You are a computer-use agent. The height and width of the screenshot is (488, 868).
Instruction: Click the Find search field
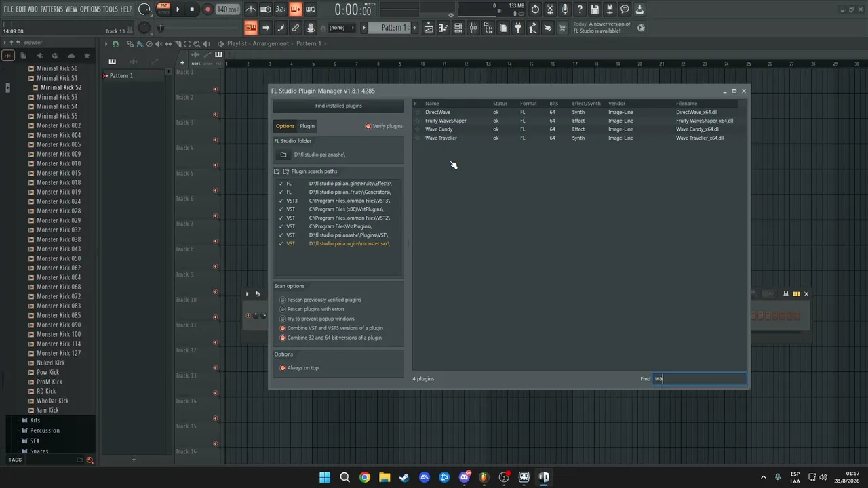pos(699,379)
